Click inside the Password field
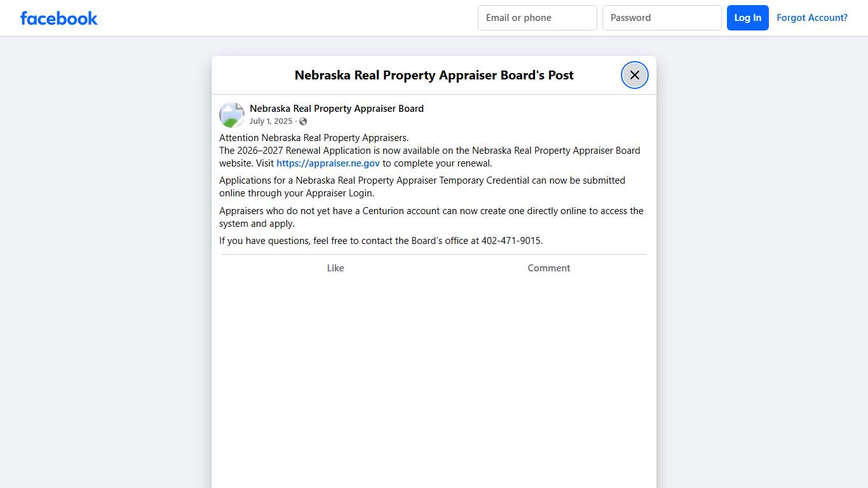 [x=661, y=17]
